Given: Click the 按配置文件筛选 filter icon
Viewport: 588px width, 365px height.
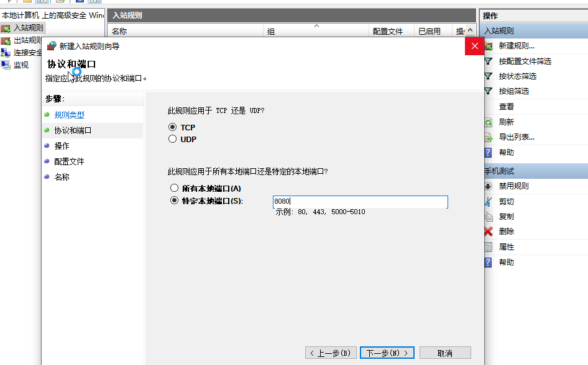Looking at the screenshot, I should coord(488,61).
